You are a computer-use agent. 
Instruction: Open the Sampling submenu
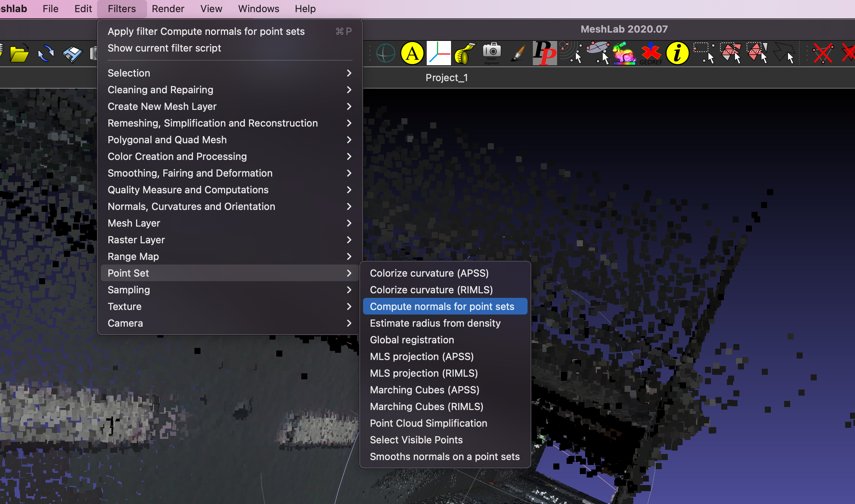128,290
